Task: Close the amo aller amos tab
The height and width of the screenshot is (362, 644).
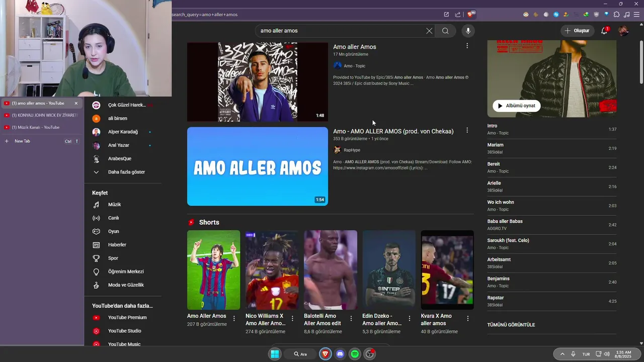Action: tap(76, 103)
